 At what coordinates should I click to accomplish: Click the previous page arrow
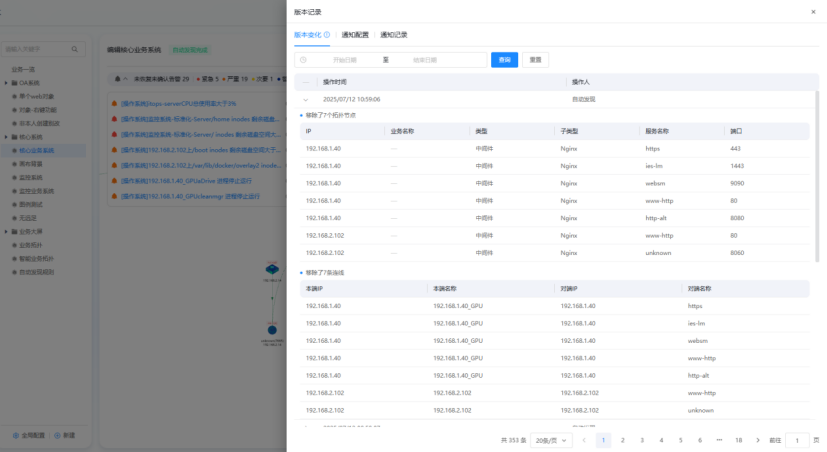(x=584, y=440)
